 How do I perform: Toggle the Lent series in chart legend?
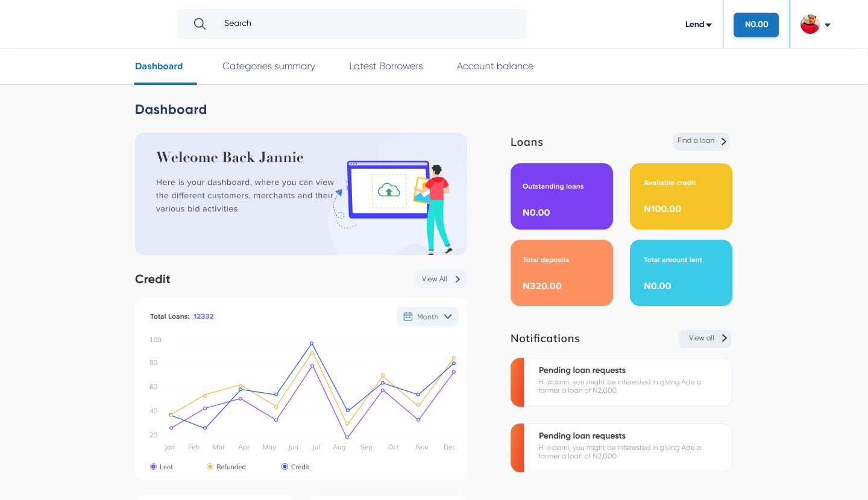pyautogui.click(x=154, y=467)
